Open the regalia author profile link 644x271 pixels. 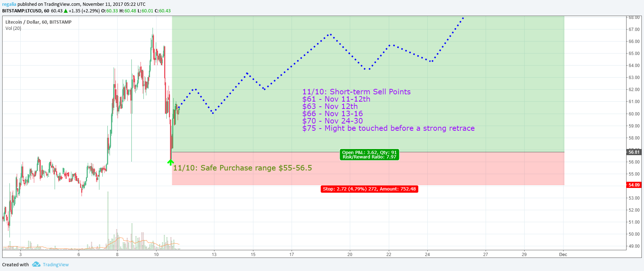point(9,4)
